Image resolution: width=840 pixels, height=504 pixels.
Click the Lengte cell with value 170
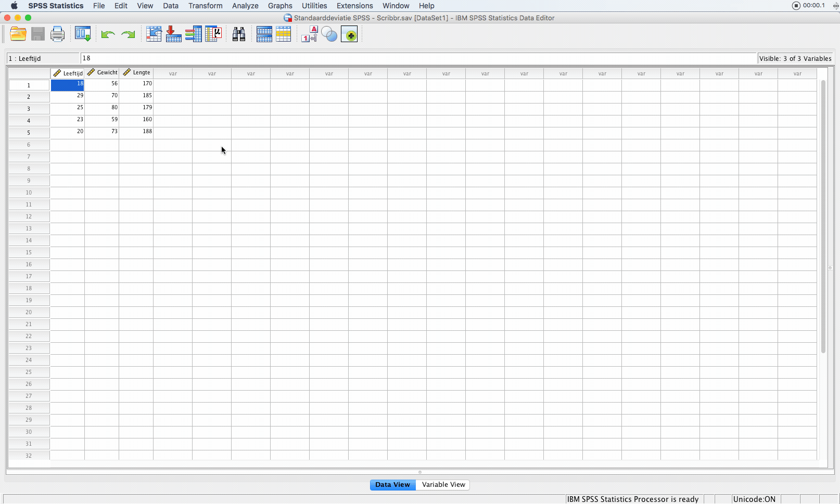(136, 85)
